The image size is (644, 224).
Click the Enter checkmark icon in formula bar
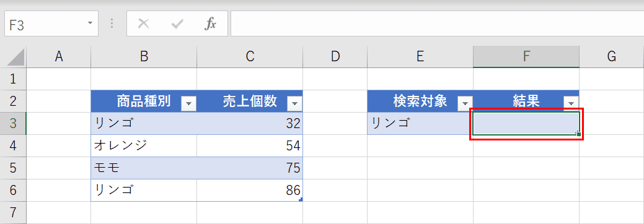(x=177, y=24)
